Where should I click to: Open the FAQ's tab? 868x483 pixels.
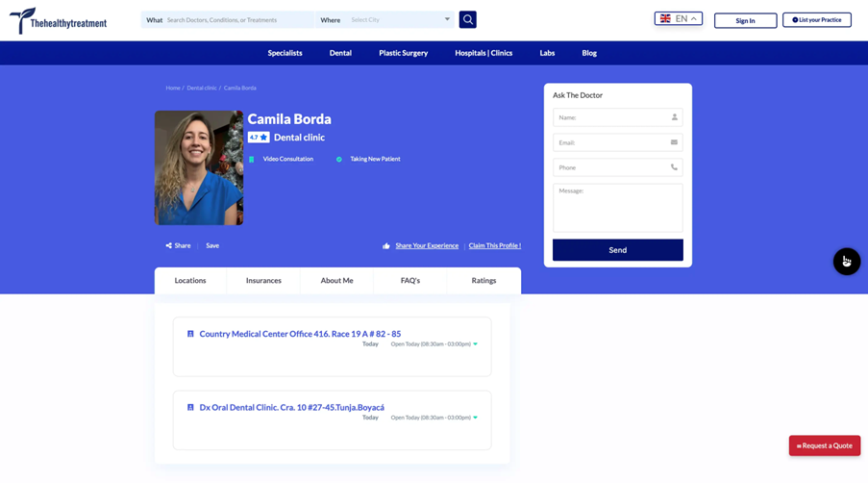point(409,281)
